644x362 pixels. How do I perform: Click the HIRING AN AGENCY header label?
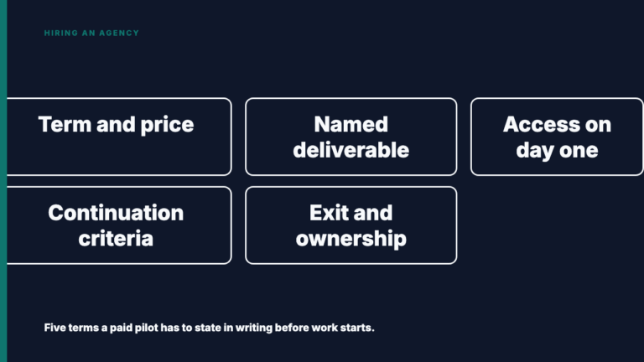click(x=91, y=34)
